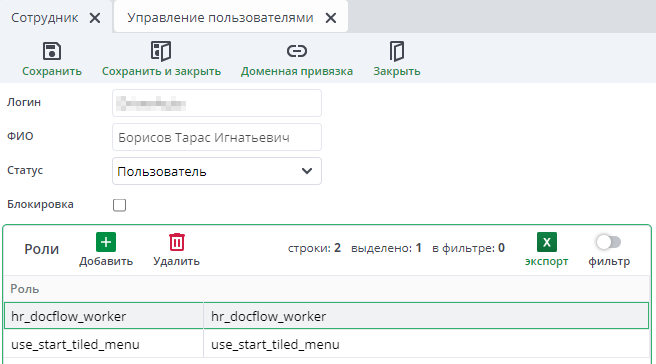The image size is (656, 364).
Task: Click into the Логин input field
Action: pos(217,103)
